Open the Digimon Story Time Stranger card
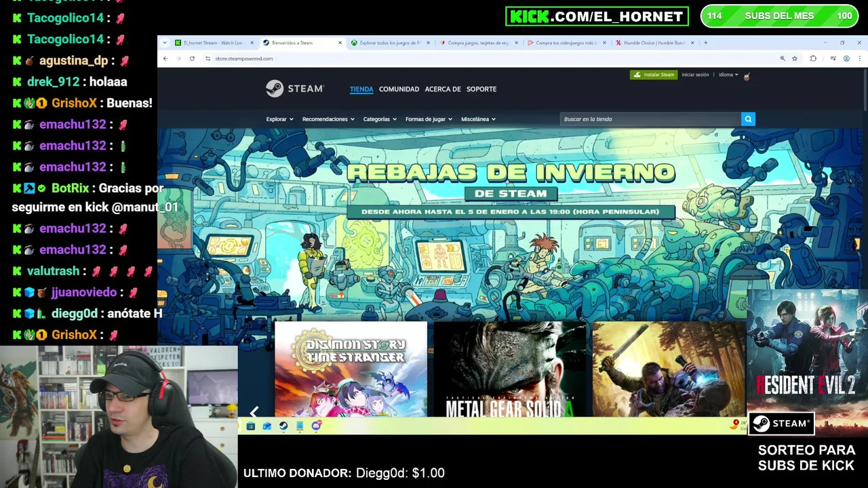The height and width of the screenshot is (488, 868). pos(351,369)
